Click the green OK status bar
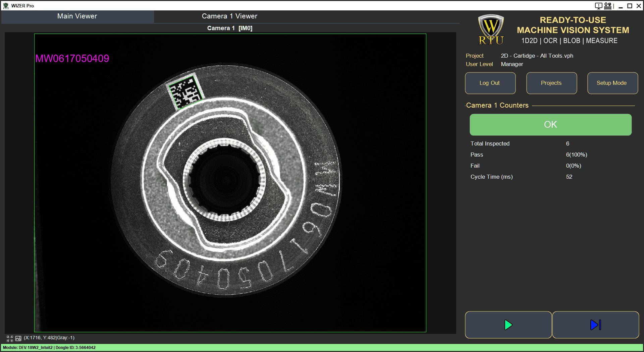 pos(550,125)
